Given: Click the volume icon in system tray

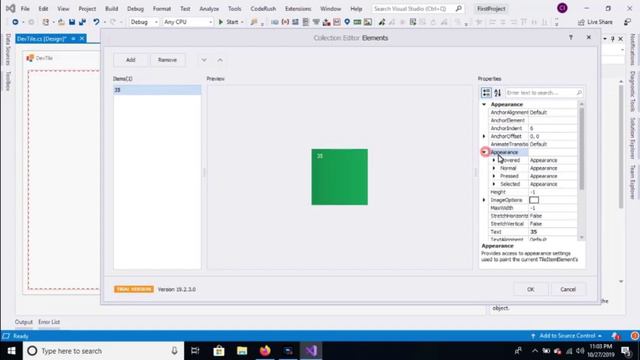Looking at the screenshot, I should click(580, 351).
